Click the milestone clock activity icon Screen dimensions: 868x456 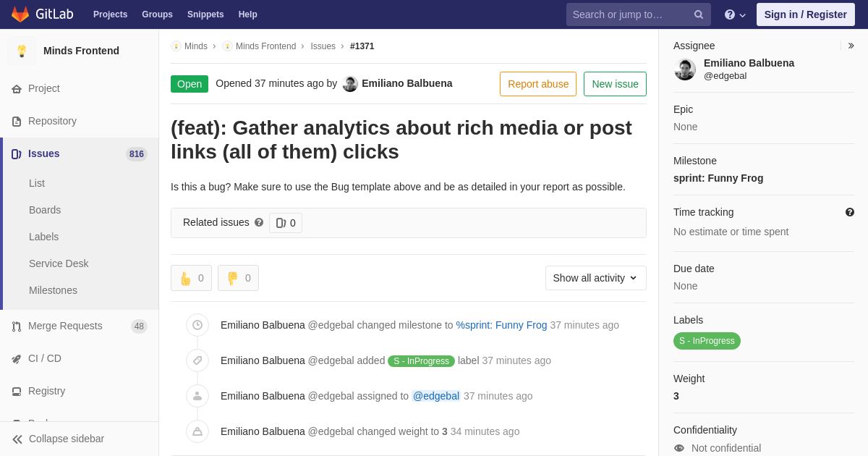pos(197,325)
